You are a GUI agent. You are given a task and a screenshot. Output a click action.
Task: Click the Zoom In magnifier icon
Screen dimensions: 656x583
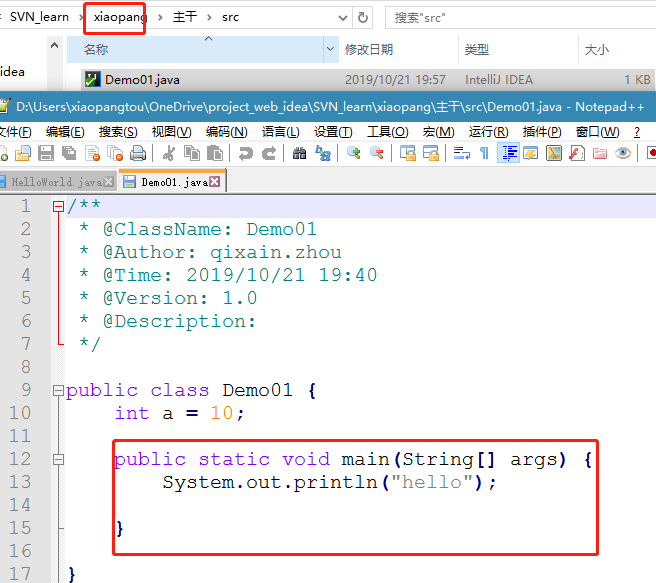[354, 153]
